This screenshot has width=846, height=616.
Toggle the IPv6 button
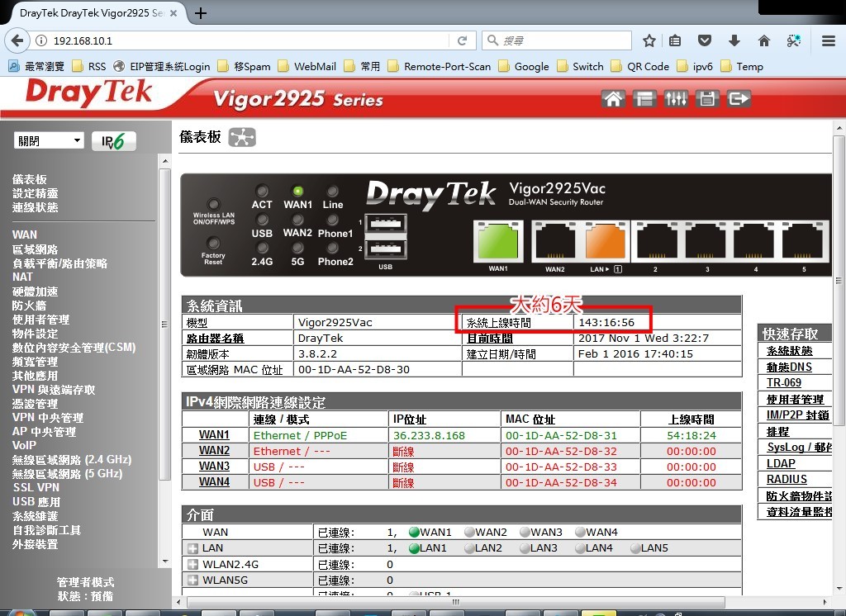pyautogui.click(x=113, y=141)
